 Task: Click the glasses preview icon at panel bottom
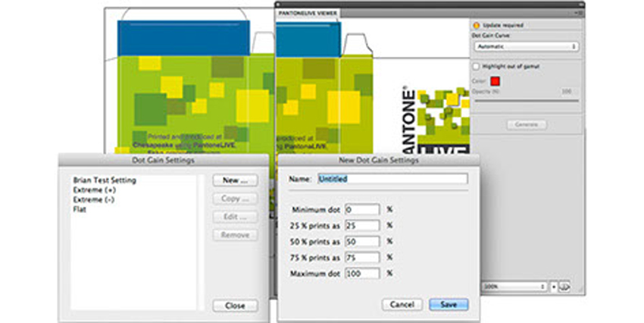[x=565, y=287]
